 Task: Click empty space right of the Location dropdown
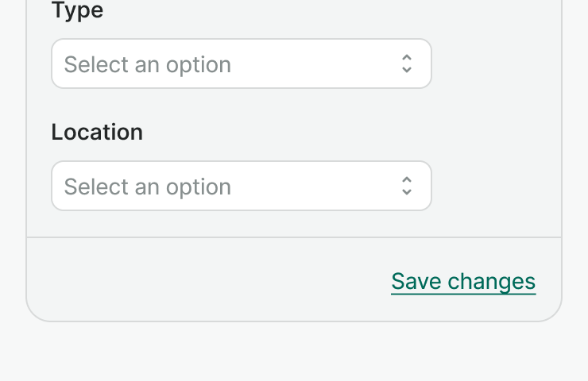pyautogui.click(x=497, y=186)
